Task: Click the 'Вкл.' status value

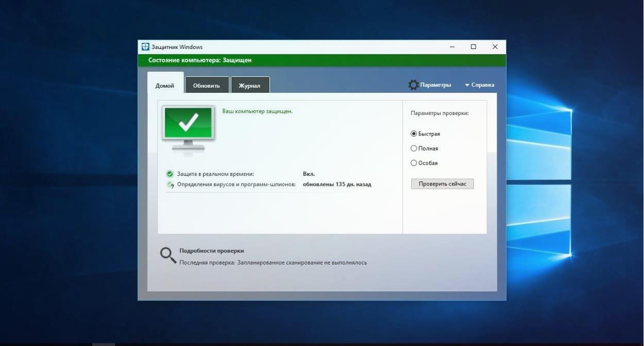Action: click(309, 174)
